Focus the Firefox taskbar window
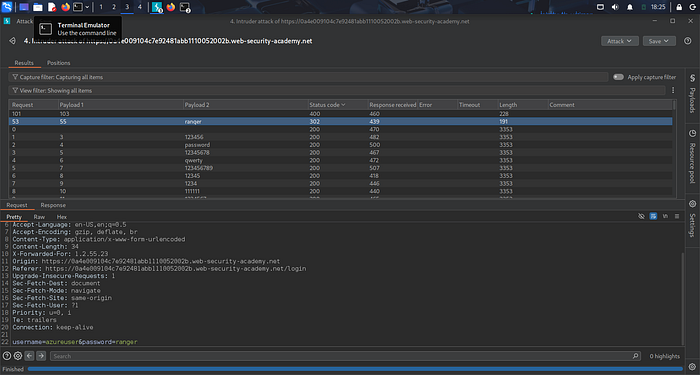Image resolution: width=700 pixels, height=375 pixels. (x=171, y=7)
